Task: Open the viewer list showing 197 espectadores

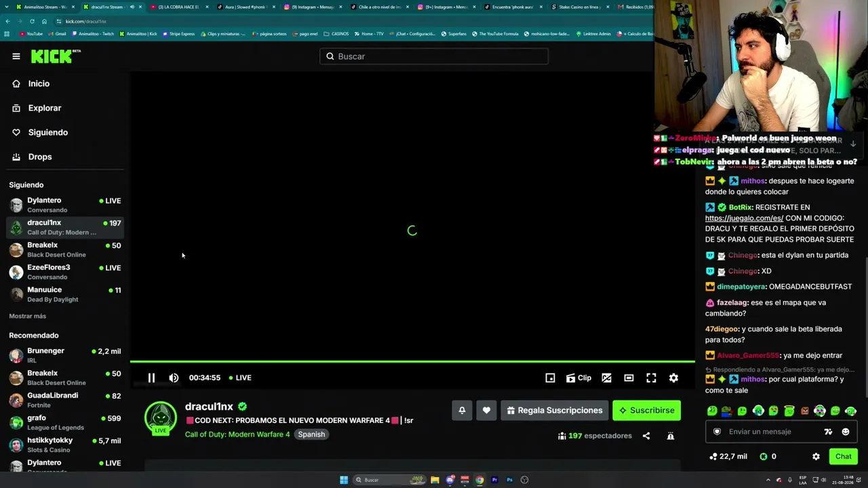Action: [x=595, y=436]
